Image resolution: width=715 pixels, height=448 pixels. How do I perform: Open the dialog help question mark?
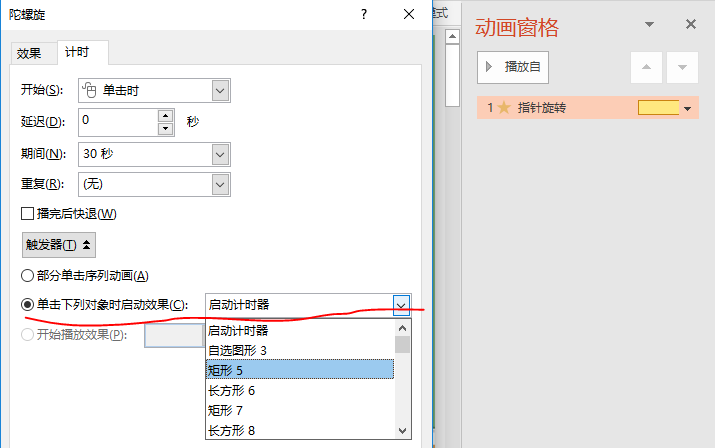click(363, 15)
